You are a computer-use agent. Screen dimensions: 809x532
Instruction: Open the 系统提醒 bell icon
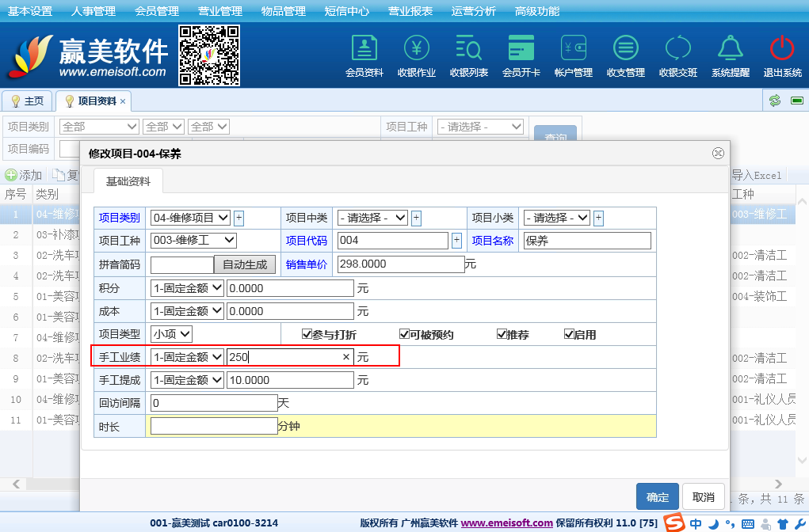730,49
